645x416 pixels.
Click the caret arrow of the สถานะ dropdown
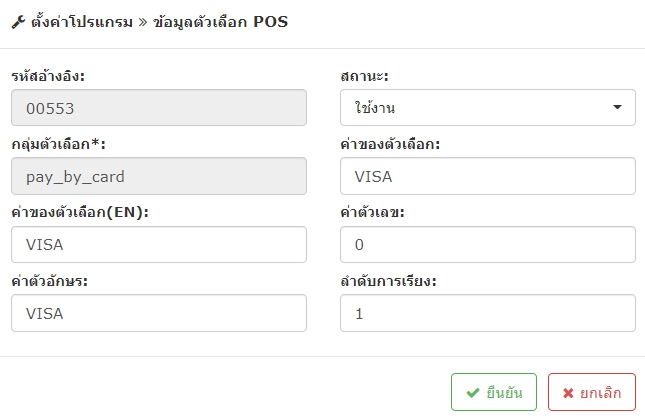pyautogui.click(x=617, y=107)
